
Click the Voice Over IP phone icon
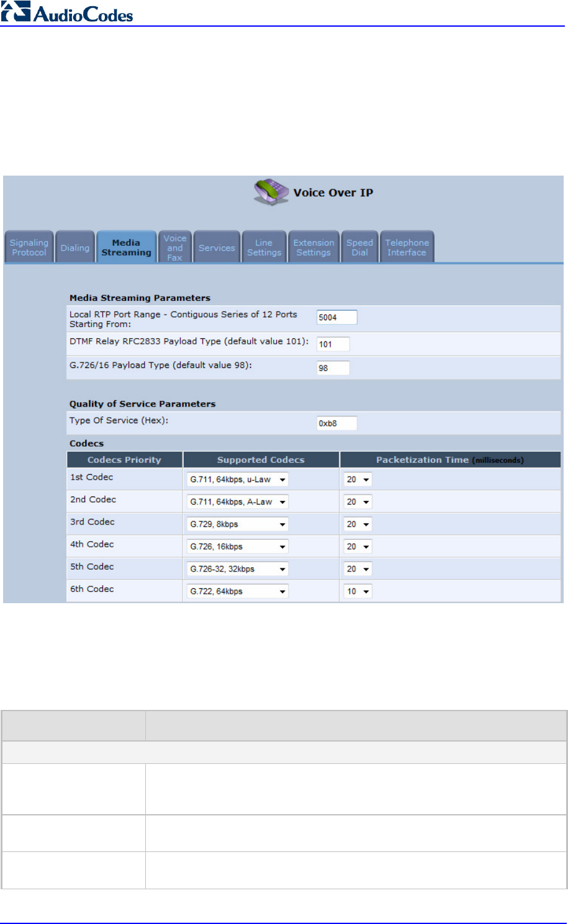click(271, 192)
